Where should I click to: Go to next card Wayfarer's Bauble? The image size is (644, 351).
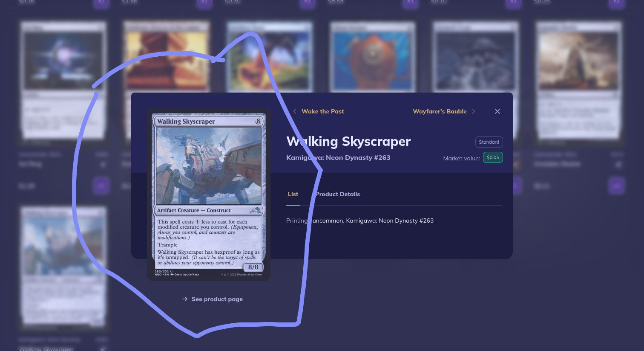(440, 111)
